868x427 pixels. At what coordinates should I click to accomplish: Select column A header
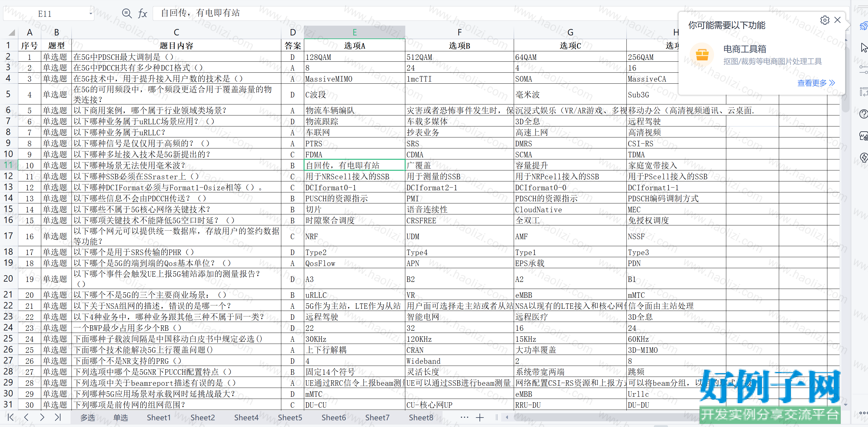tap(30, 32)
